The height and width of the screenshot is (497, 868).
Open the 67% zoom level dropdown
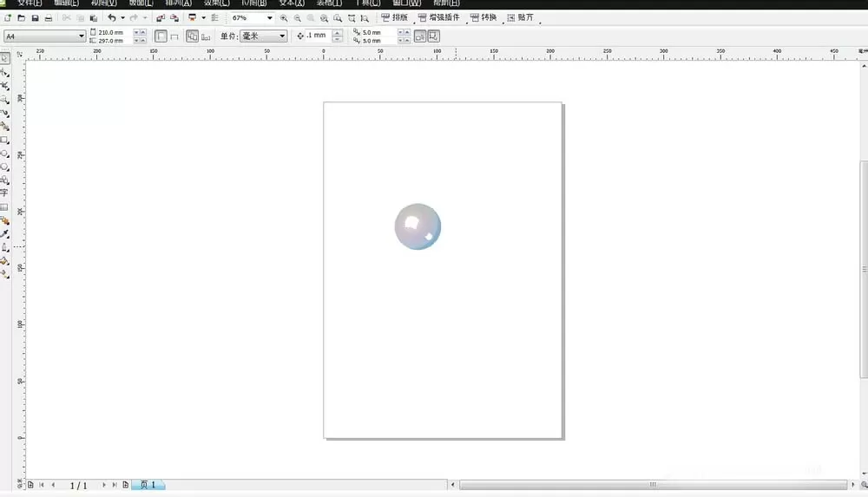pos(270,18)
